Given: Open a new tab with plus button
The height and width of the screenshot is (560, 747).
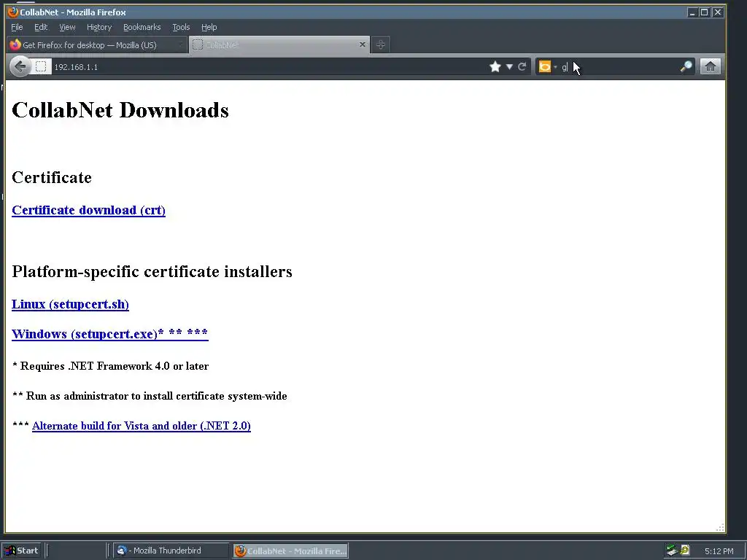Looking at the screenshot, I should point(380,44).
